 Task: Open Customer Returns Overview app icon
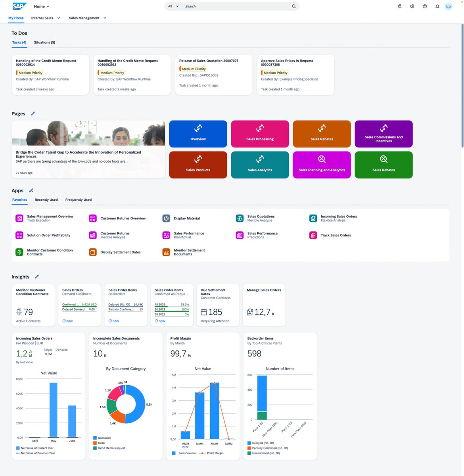pyautogui.click(x=93, y=218)
